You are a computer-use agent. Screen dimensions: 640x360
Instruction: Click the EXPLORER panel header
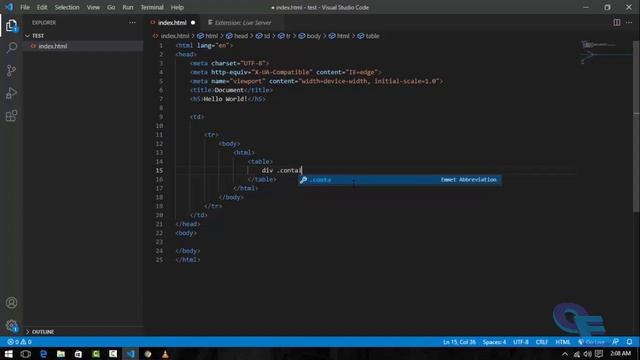click(44, 22)
